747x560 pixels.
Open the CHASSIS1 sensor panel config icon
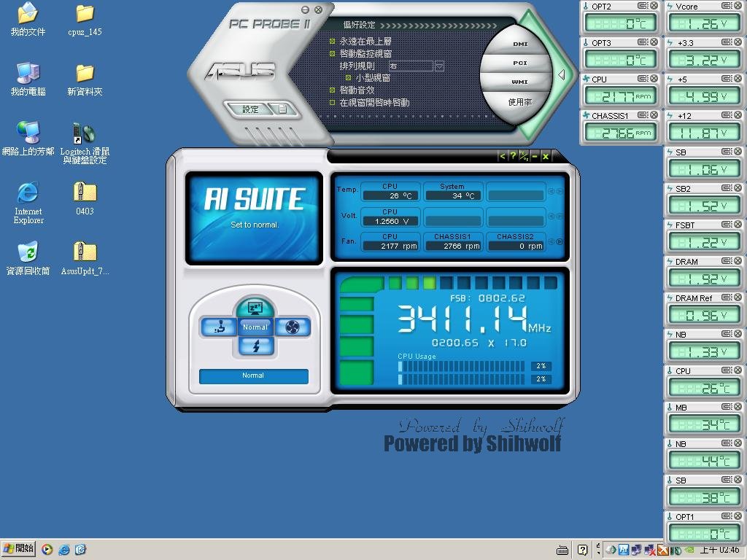tap(643, 114)
